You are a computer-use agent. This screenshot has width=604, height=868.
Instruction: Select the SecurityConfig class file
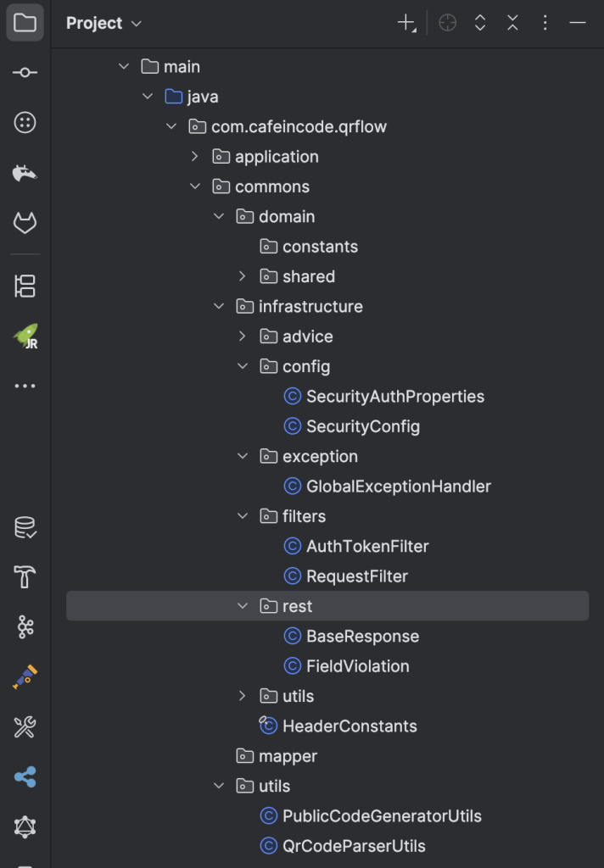(362, 426)
